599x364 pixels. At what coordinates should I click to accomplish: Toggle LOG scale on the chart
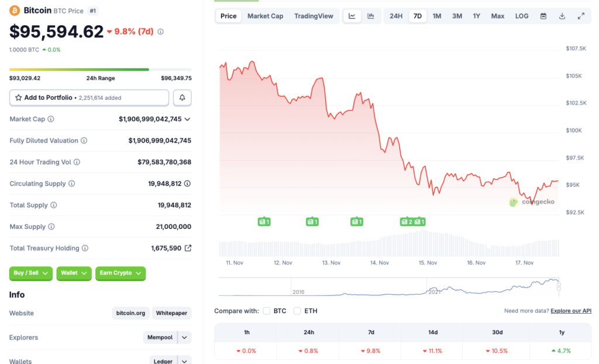point(521,16)
